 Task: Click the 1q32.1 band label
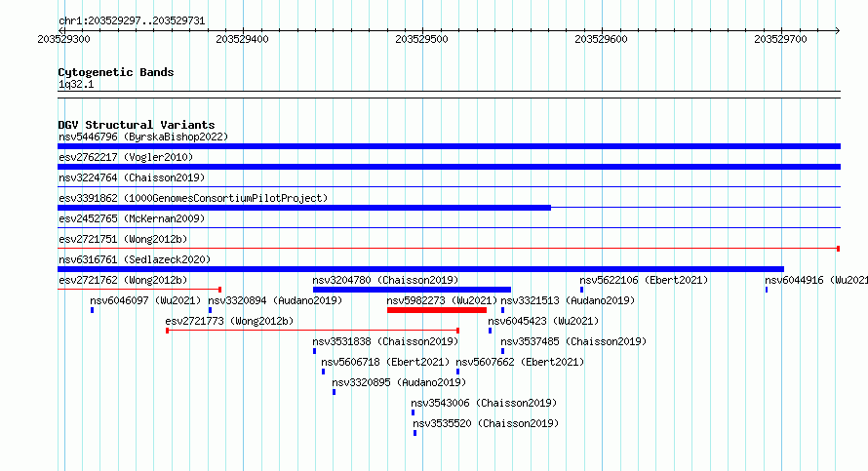(76, 85)
